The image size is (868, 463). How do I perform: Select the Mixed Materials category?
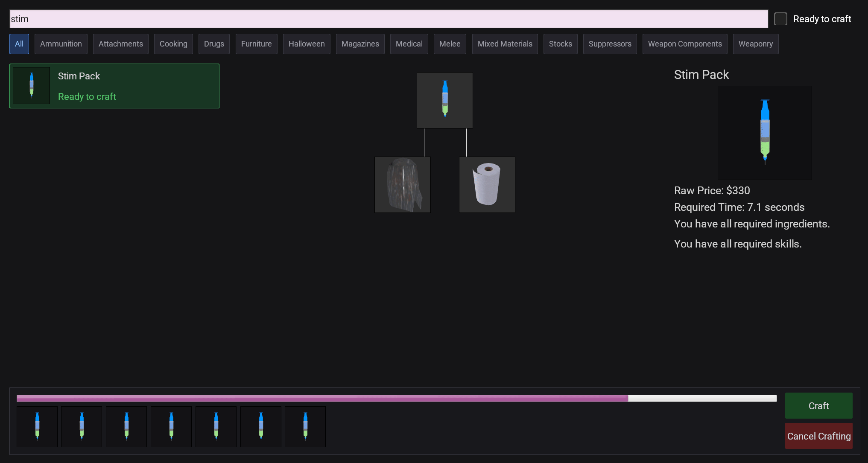505,44
